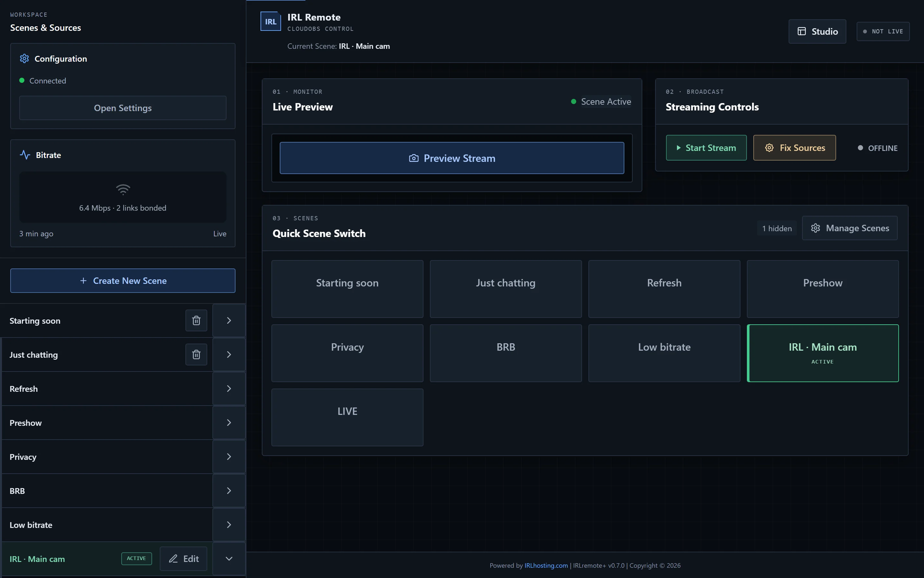Screen dimensions: 924x578
Task: Edit the IRL · Main cam scene
Action: pos(183,558)
